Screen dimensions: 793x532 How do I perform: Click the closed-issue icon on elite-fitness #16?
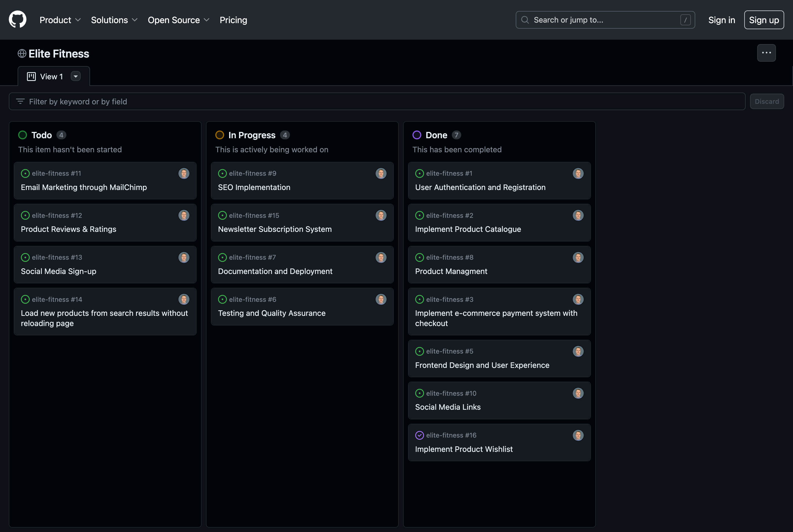420,435
